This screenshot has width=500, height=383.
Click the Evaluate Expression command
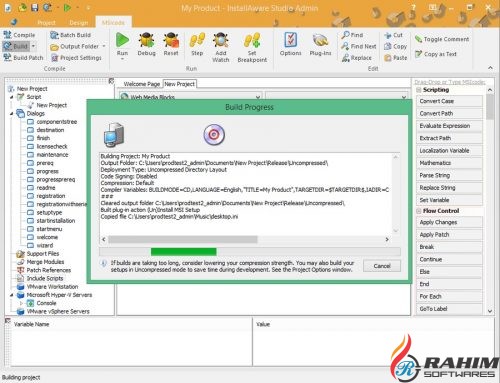click(449, 126)
